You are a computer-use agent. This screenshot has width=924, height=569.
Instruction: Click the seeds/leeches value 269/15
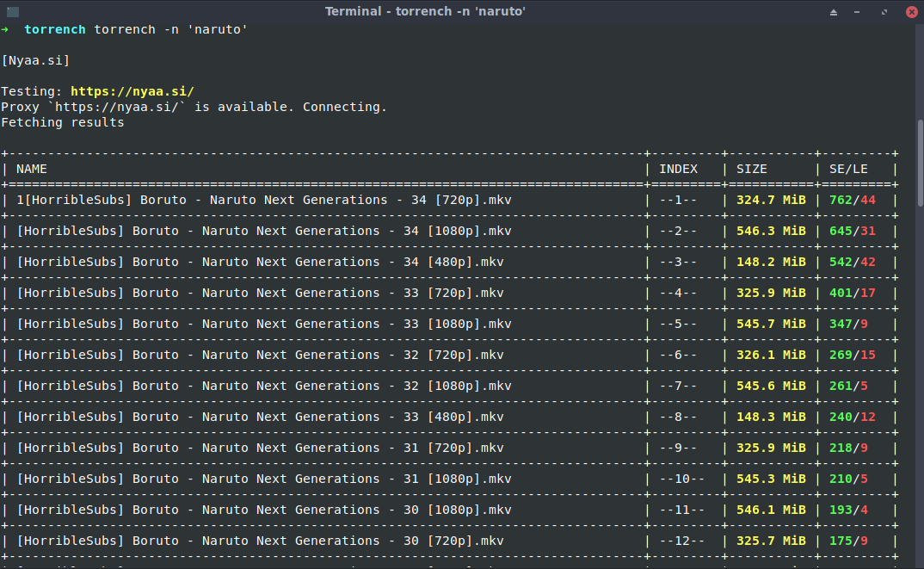click(x=852, y=355)
